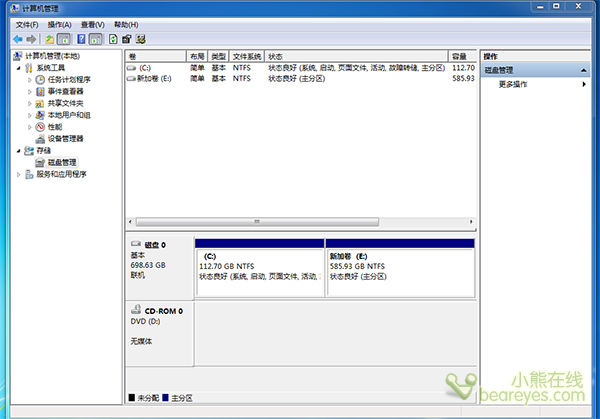Click the blue Help question mark icon

pos(80,38)
